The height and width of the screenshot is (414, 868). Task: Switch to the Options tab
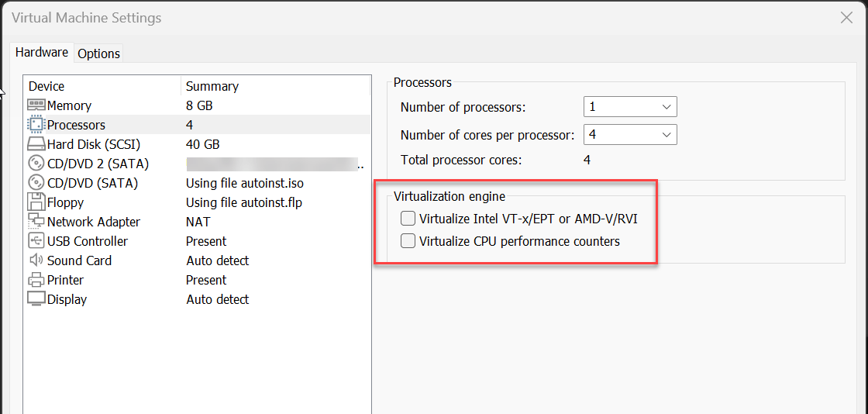(98, 53)
